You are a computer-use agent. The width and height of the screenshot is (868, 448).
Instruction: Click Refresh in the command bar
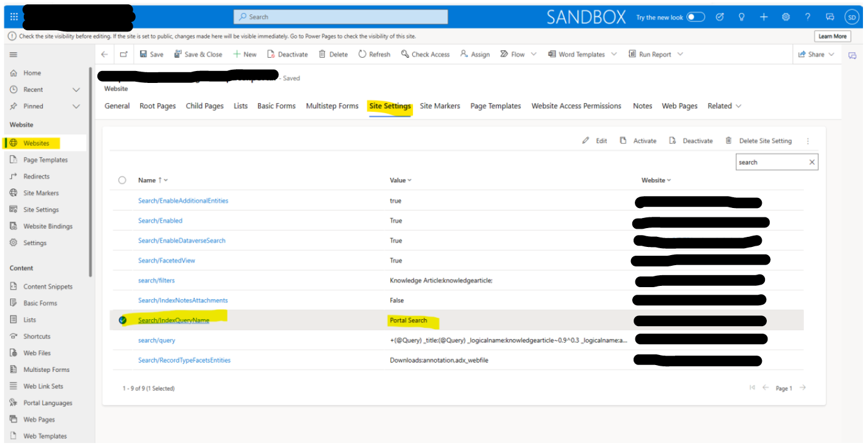point(375,55)
